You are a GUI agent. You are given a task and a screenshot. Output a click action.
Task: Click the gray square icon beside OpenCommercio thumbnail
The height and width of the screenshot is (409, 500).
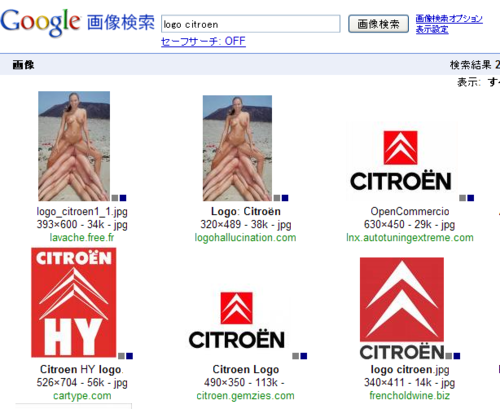pyautogui.click(x=462, y=198)
